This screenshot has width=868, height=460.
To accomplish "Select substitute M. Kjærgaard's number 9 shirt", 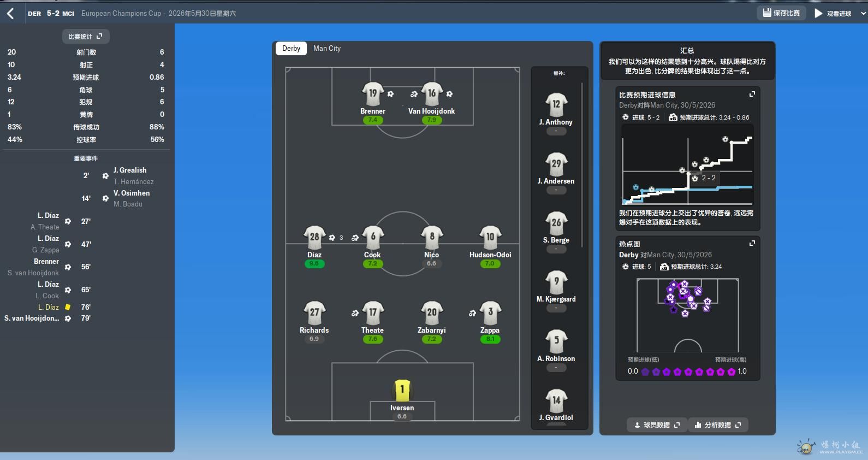I will click(556, 281).
